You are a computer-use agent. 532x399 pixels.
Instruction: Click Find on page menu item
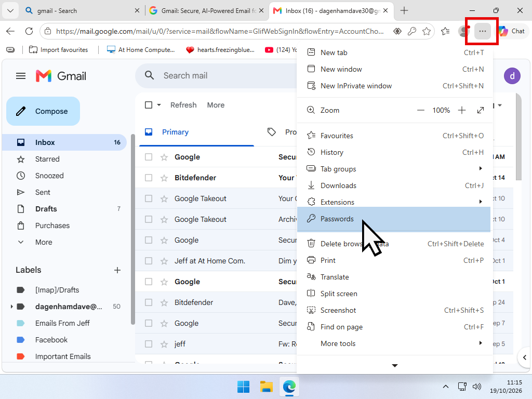pos(395,327)
